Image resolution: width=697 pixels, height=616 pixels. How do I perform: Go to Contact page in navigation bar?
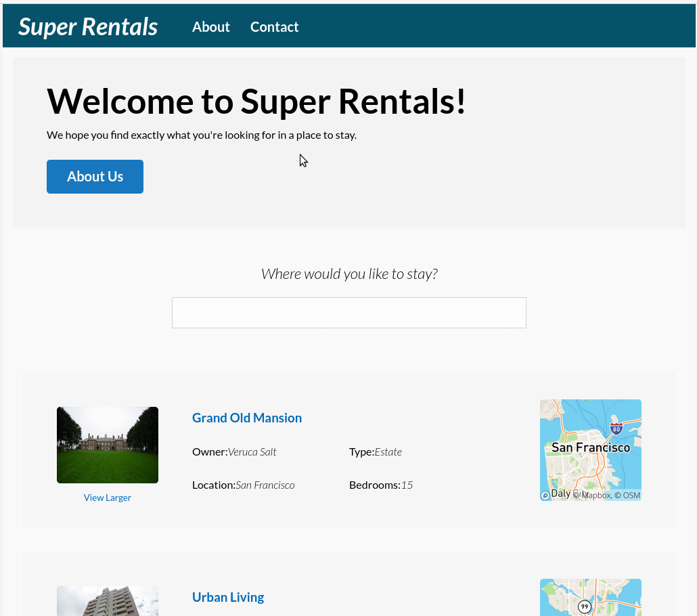tap(274, 26)
